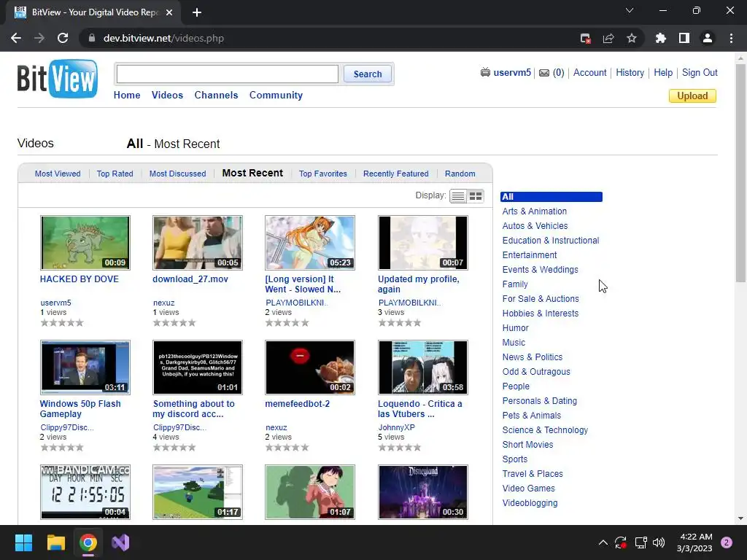
Task: Open Windows 50p Flash Gameplay title
Action: tap(80, 409)
